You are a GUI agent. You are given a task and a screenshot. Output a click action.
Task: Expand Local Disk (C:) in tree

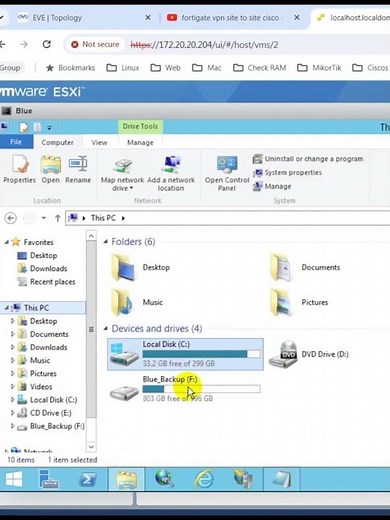click(13, 400)
